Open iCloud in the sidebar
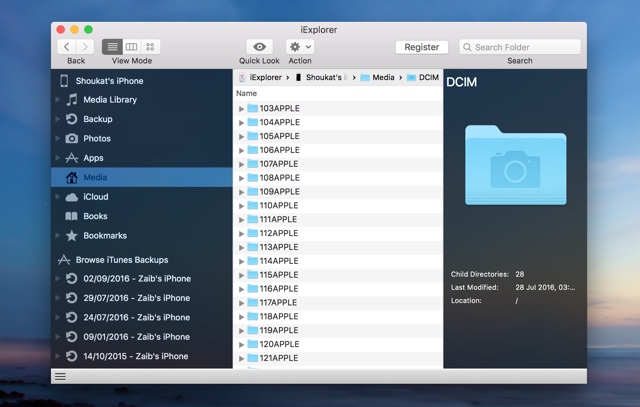The width and height of the screenshot is (640, 407). [x=87, y=197]
